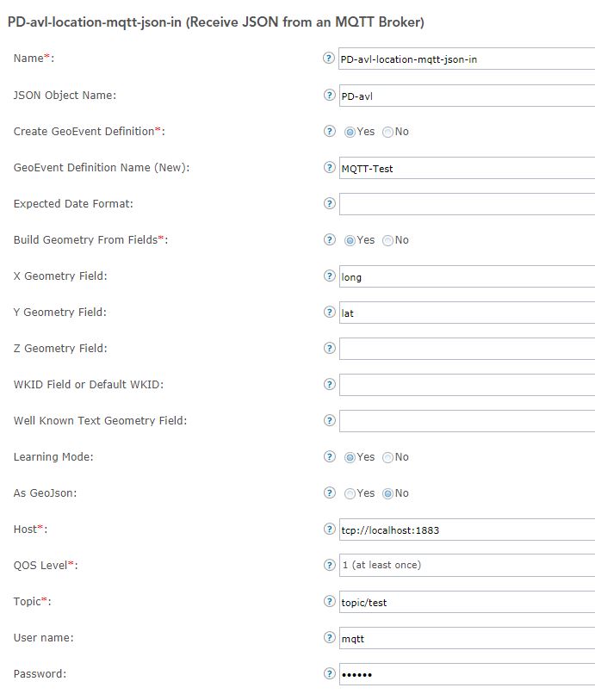Click help icon for WKID Field or Default WKID
The height and width of the screenshot is (700, 595).
coord(329,384)
